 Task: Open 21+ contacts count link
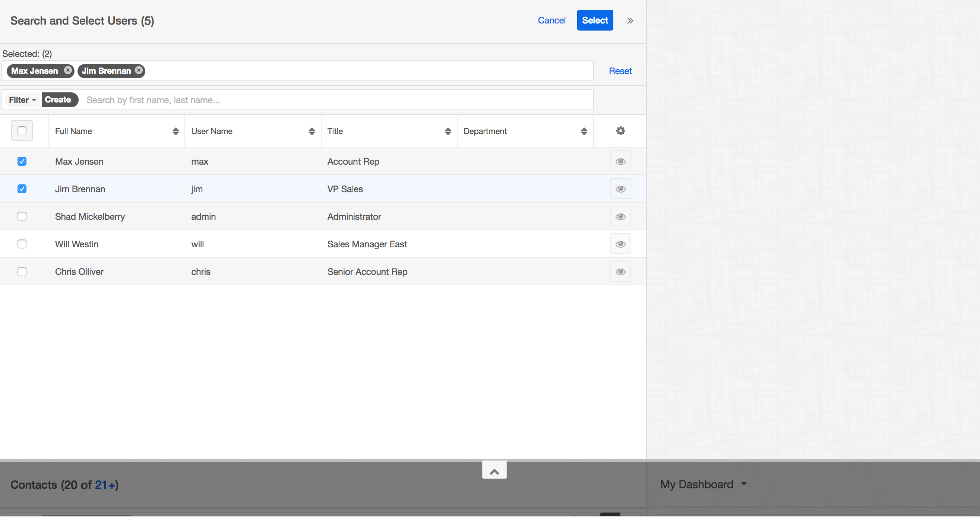(x=105, y=485)
